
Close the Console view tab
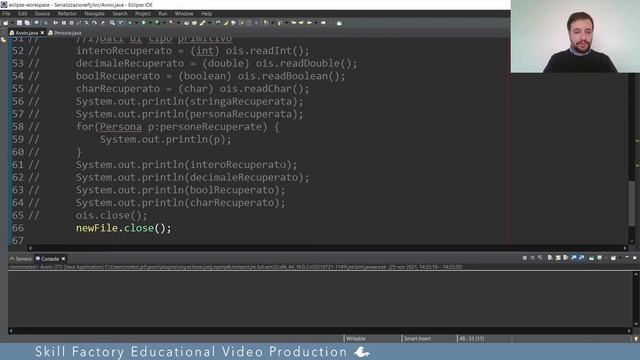[x=63, y=259]
